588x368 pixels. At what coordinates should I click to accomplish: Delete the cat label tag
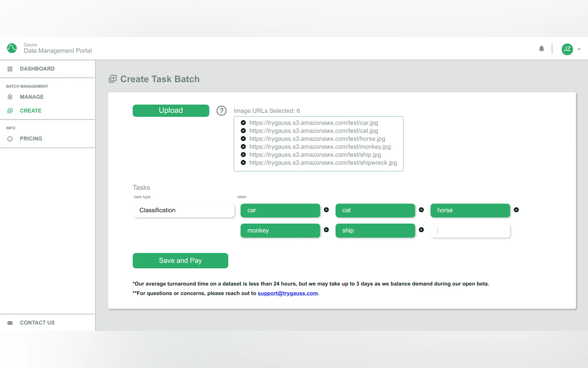pos(421,210)
